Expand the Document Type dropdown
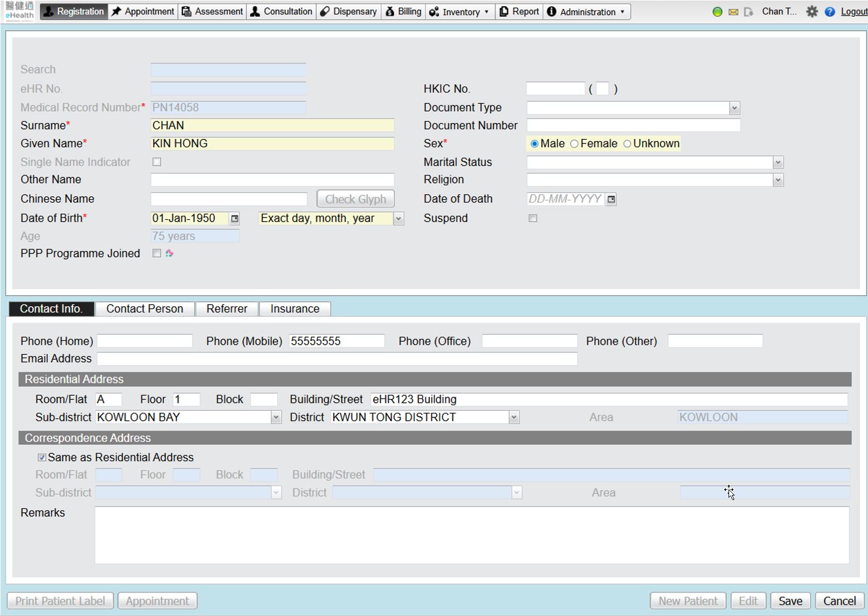 734,108
